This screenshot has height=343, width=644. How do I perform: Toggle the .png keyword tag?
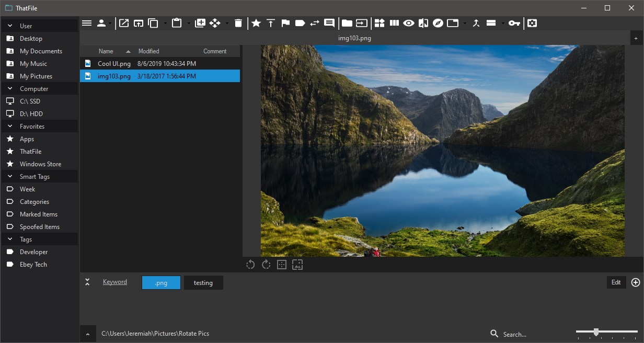[161, 282]
